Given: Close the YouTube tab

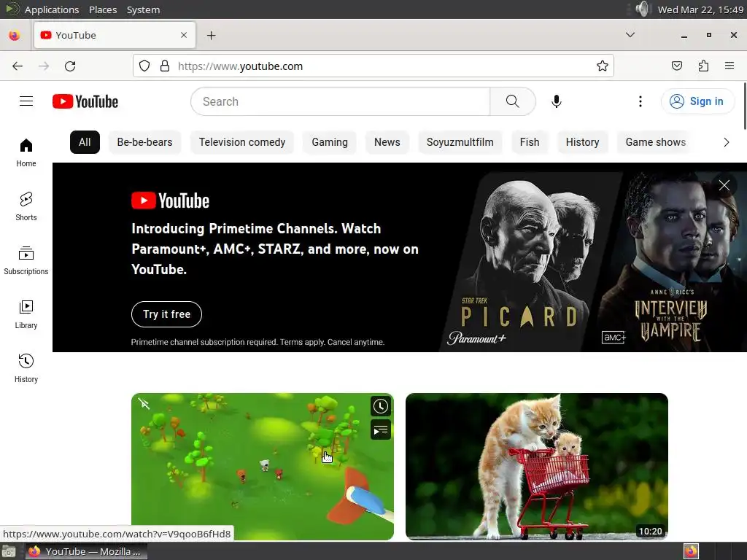Looking at the screenshot, I should point(184,35).
